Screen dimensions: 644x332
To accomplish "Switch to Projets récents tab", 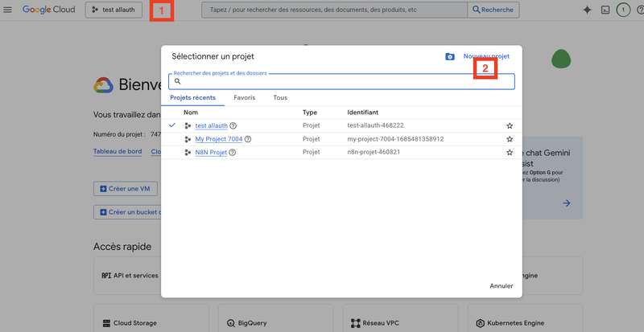I will tap(192, 98).
